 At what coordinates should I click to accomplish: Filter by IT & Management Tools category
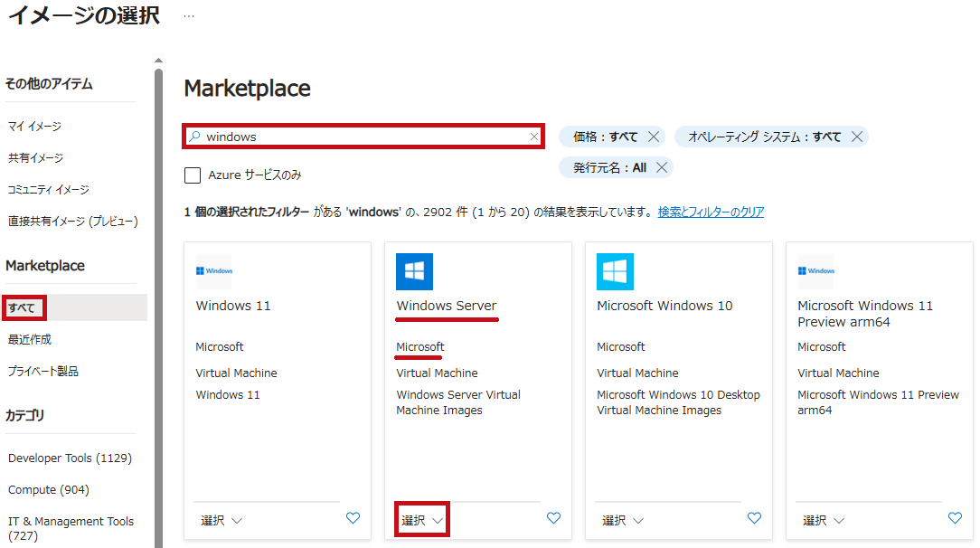point(71,529)
